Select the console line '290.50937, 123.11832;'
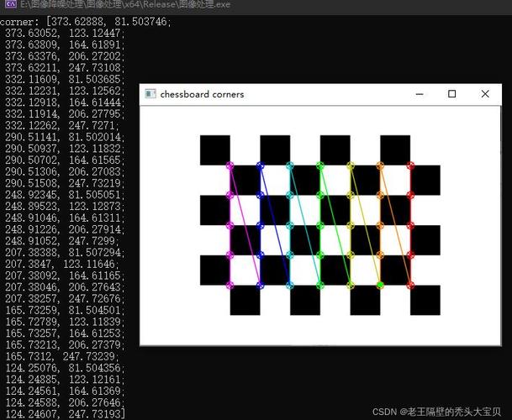 click(65, 149)
